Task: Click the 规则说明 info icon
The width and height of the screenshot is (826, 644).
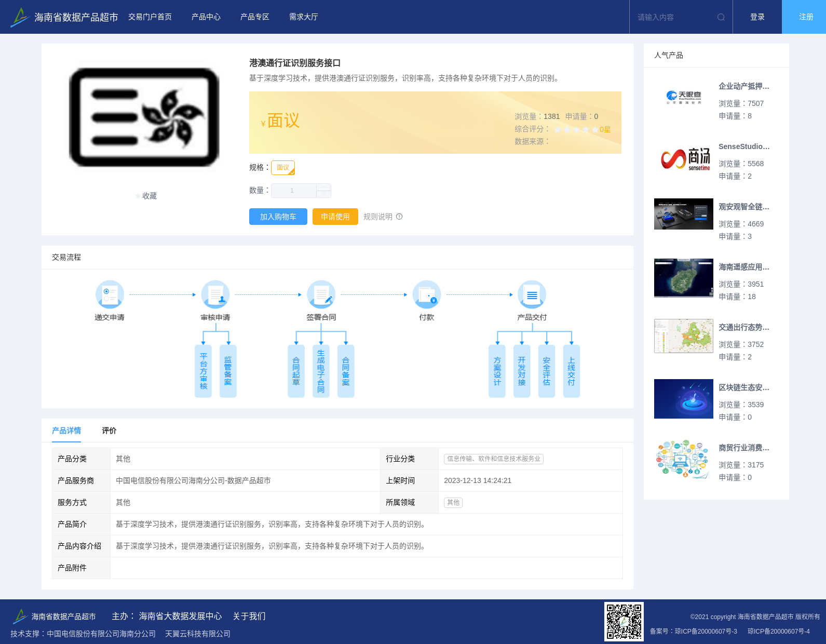Action: click(x=399, y=217)
